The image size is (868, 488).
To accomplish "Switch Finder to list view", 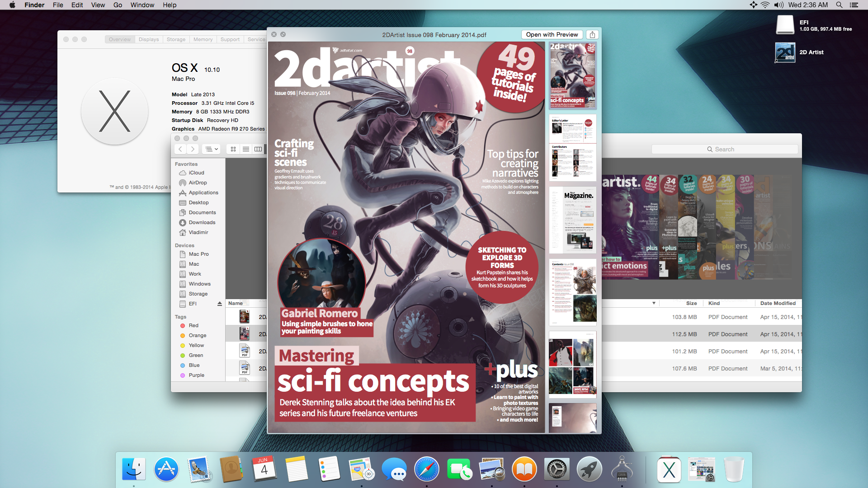I will [x=245, y=149].
